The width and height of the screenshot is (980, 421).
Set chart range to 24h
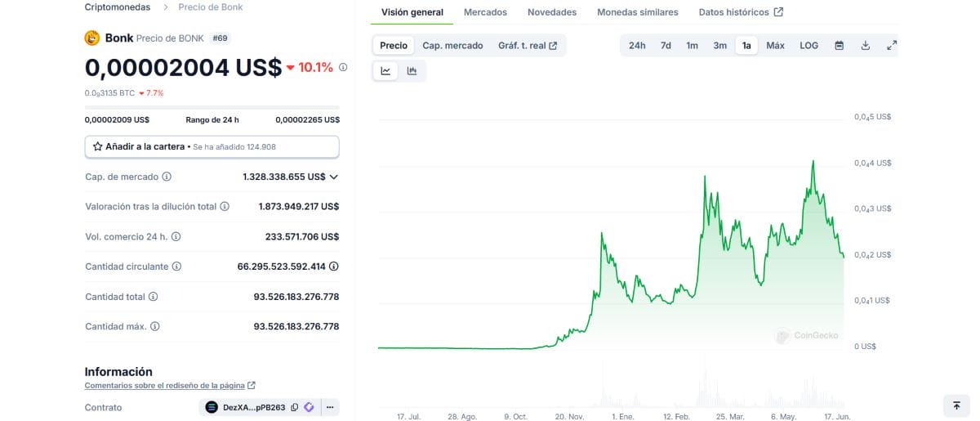point(637,46)
